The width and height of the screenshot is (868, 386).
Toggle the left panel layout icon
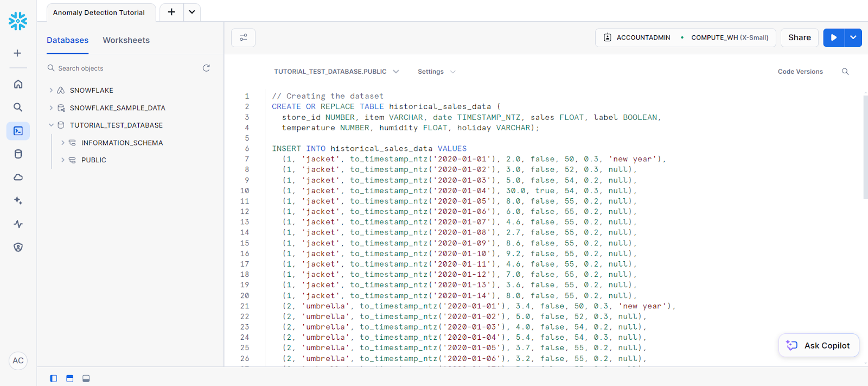pos(53,378)
